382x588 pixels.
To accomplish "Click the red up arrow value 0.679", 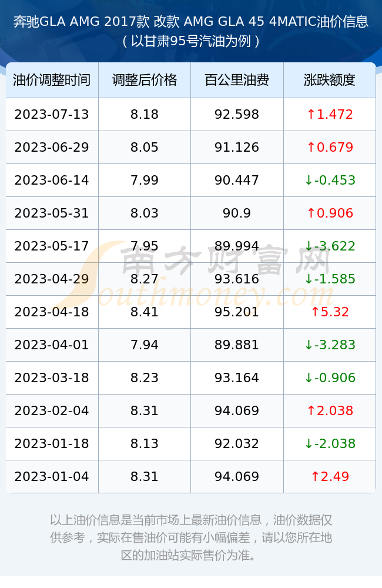I will coord(330,147).
